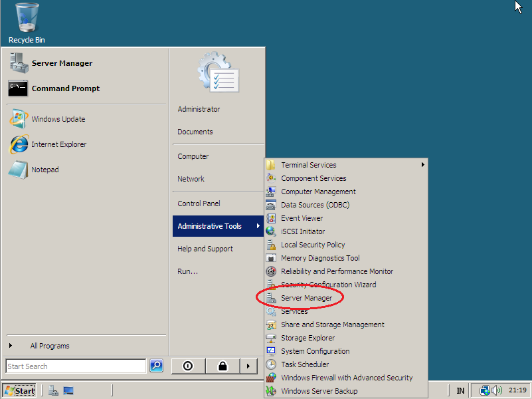Click the Show Desktop quick launch icon
The width and height of the screenshot is (532, 399).
(67, 390)
